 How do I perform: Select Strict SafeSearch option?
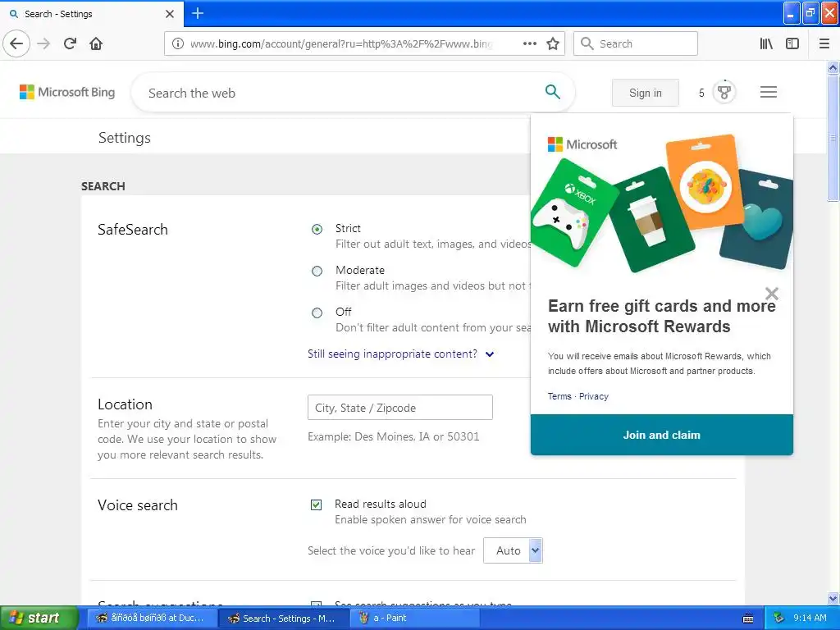pyautogui.click(x=317, y=230)
